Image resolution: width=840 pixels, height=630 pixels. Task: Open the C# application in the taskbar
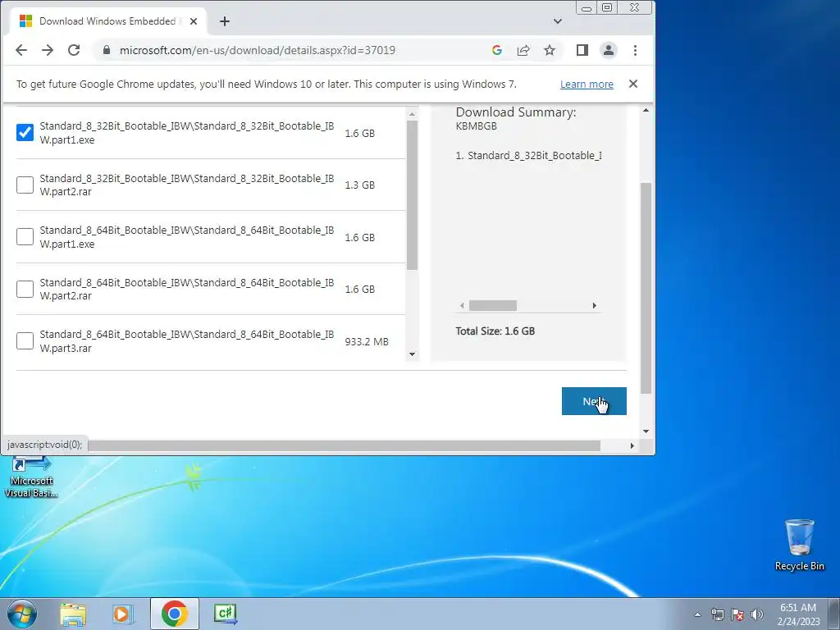coord(225,614)
